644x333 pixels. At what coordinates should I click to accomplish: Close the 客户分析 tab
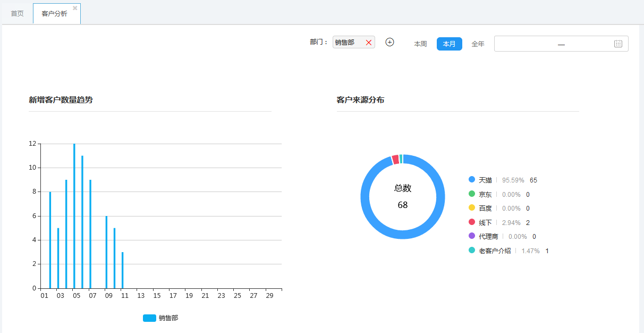pyautogui.click(x=75, y=8)
